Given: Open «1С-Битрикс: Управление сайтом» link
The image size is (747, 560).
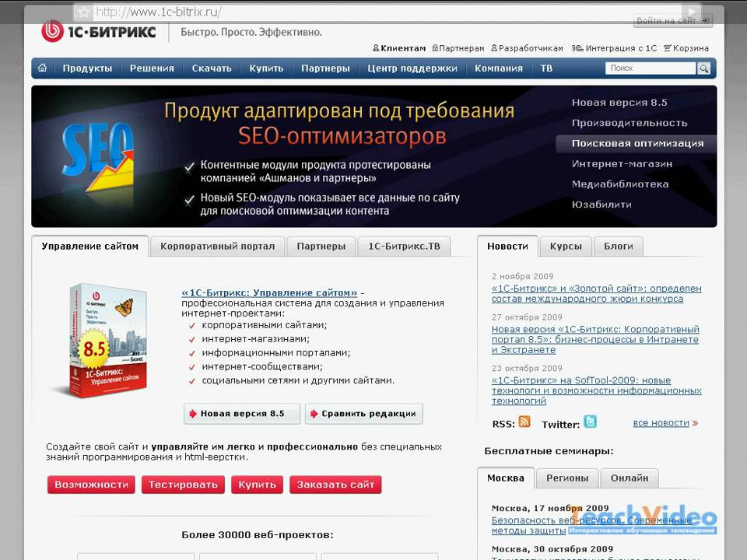Looking at the screenshot, I should (x=269, y=293).
